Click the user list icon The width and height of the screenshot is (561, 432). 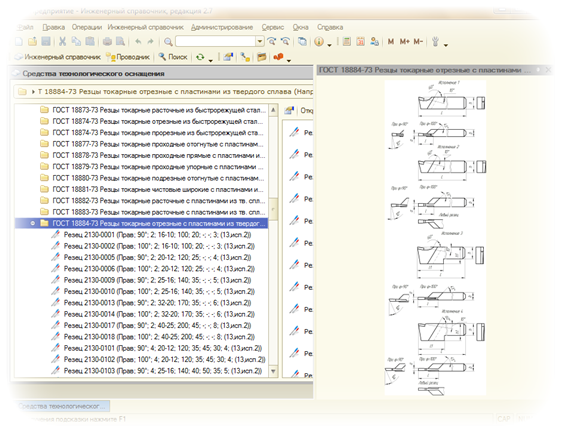[x=375, y=42]
